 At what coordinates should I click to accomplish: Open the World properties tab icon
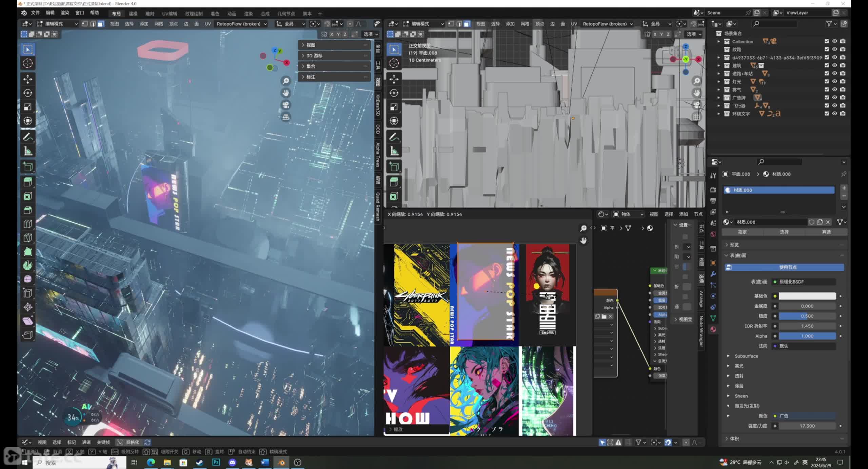click(x=713, y=234)
